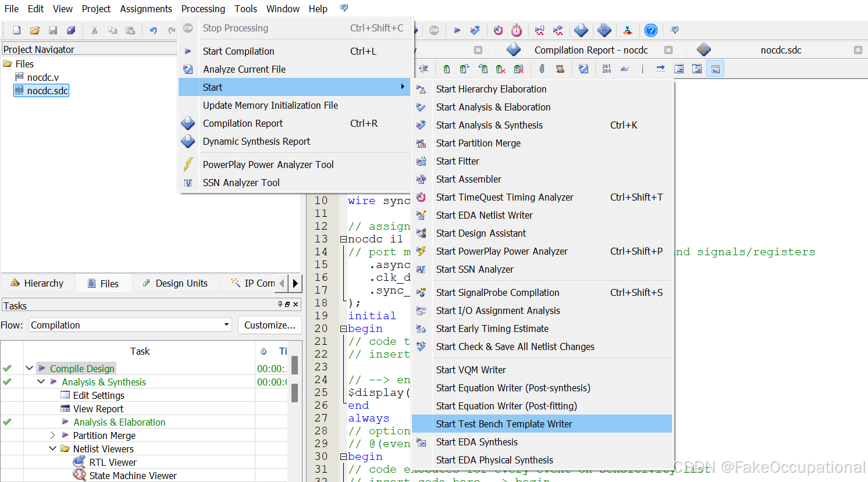868x482 pixels.
Task: Collapse code fold at line 30
Action: (343, 456)
